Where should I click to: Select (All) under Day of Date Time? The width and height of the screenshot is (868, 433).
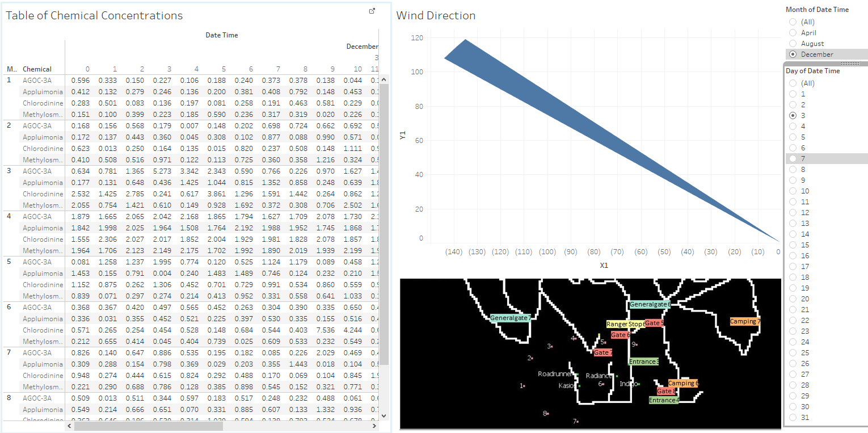coord(793,83)
